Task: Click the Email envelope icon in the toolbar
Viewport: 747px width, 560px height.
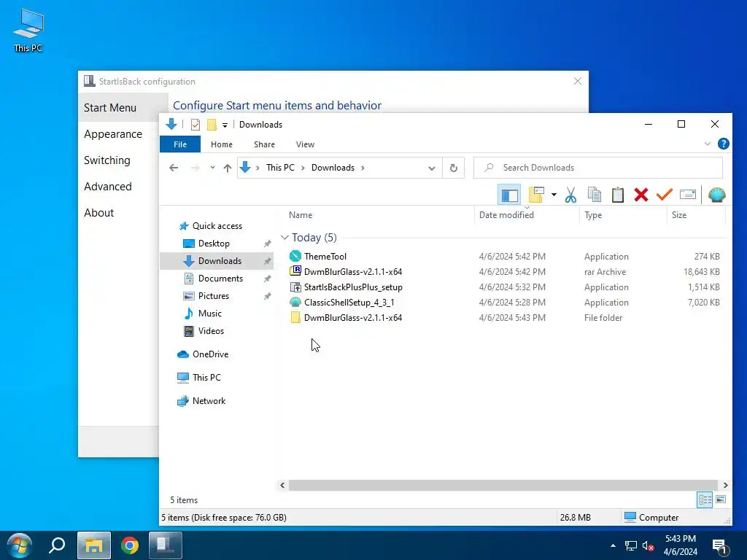Action: pos(687,194)
